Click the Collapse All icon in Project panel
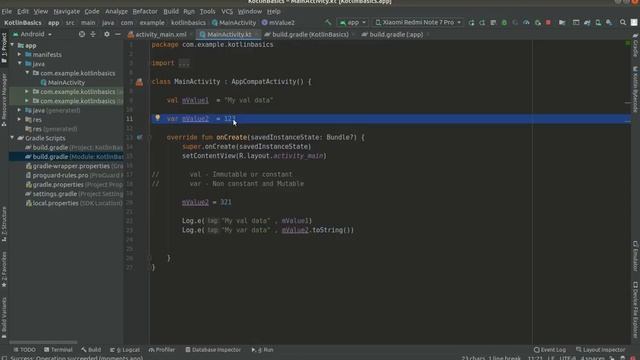Screen dimensions: 640x360 93,34
